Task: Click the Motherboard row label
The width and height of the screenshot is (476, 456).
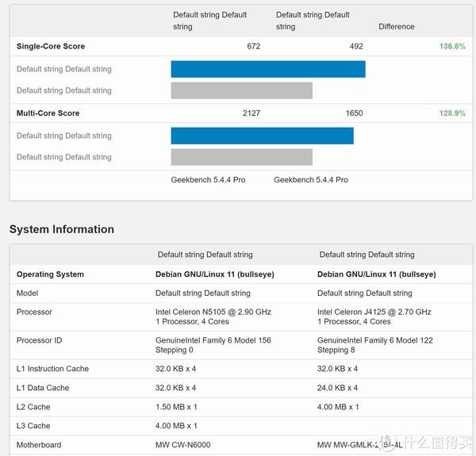Action: point(39,445)
